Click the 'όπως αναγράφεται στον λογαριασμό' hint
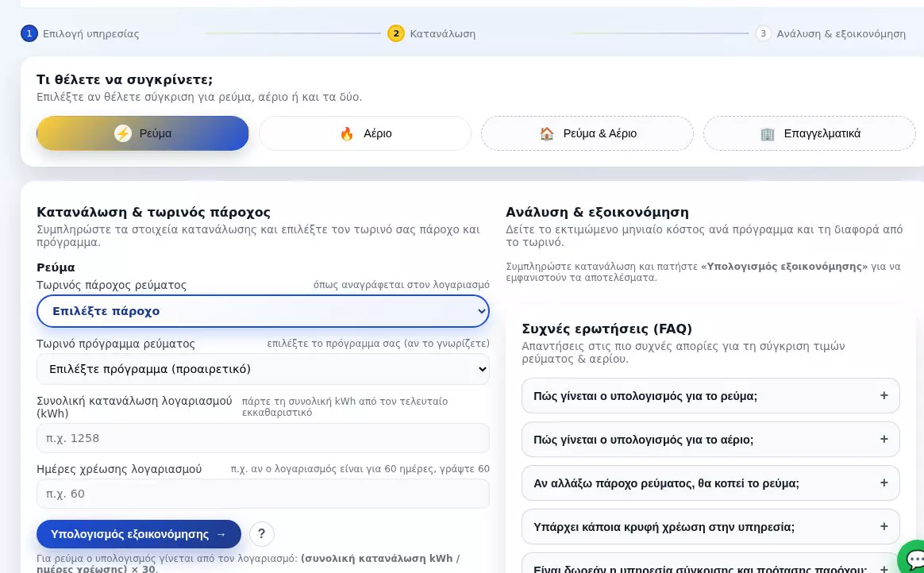Screen dimensions: 924x573 [402, 285]
